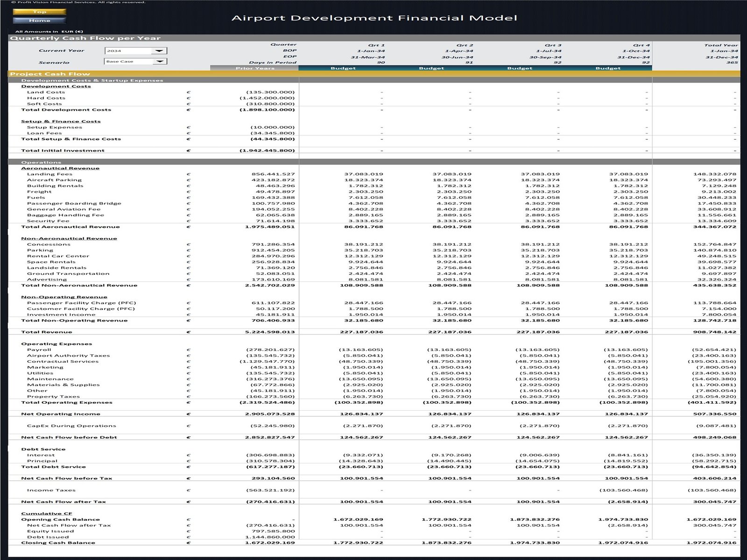This screenshot has width=747, height=560.
Task: Select Total Initial Investment prior years value
Action: [267, 151]
